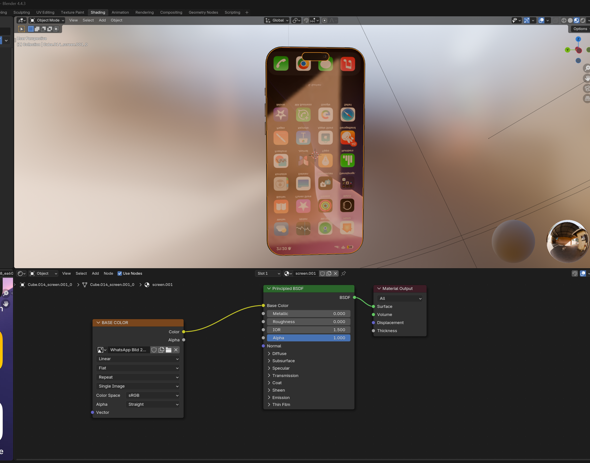Open the Repeat extension dropdown
The height and width of the screenshot is (463, 590).
click(138, 377)
